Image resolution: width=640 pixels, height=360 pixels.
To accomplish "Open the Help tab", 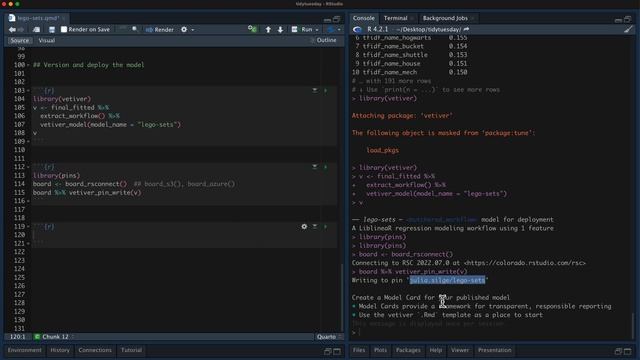I will click(436, 350).
